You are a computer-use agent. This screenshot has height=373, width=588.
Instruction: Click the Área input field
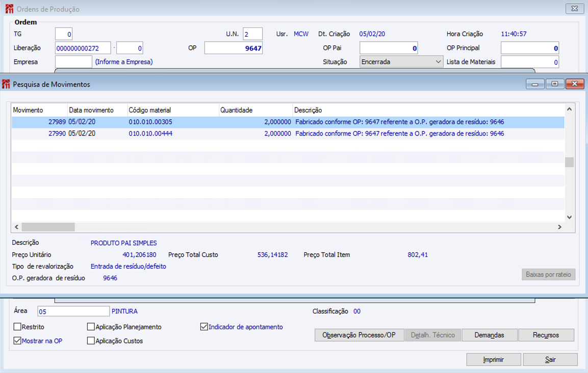(73, 311)
